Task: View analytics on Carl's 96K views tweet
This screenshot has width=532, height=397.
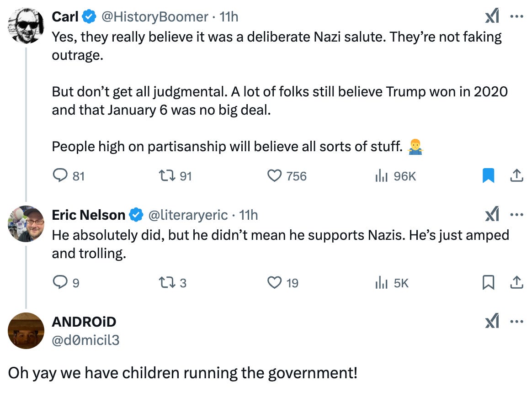Action: [381, 176]
